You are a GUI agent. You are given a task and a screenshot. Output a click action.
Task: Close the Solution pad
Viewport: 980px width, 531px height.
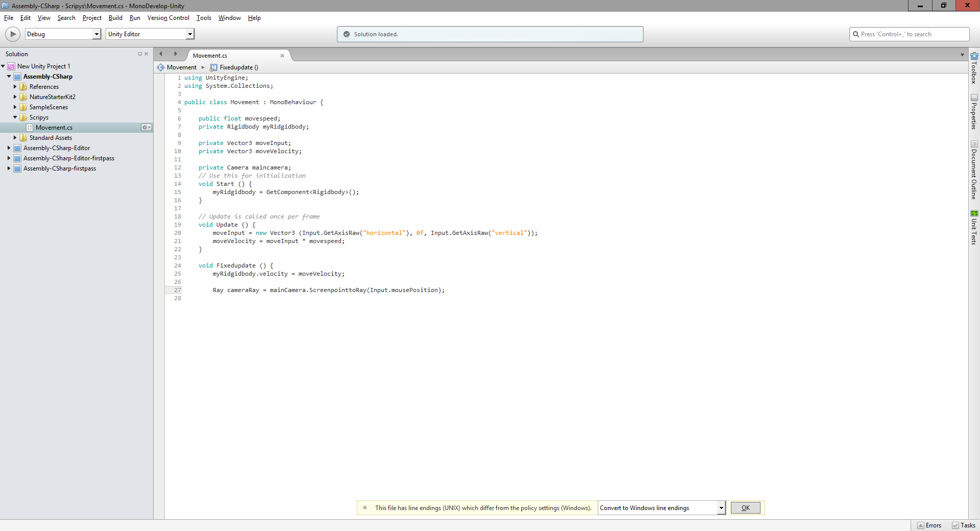click(146, 54)
